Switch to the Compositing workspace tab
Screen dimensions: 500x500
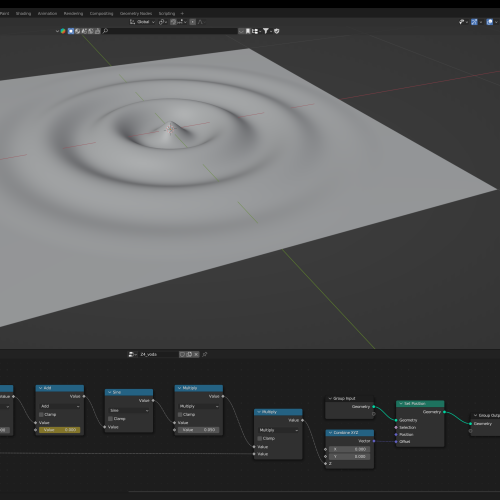(x=101, y=14)
